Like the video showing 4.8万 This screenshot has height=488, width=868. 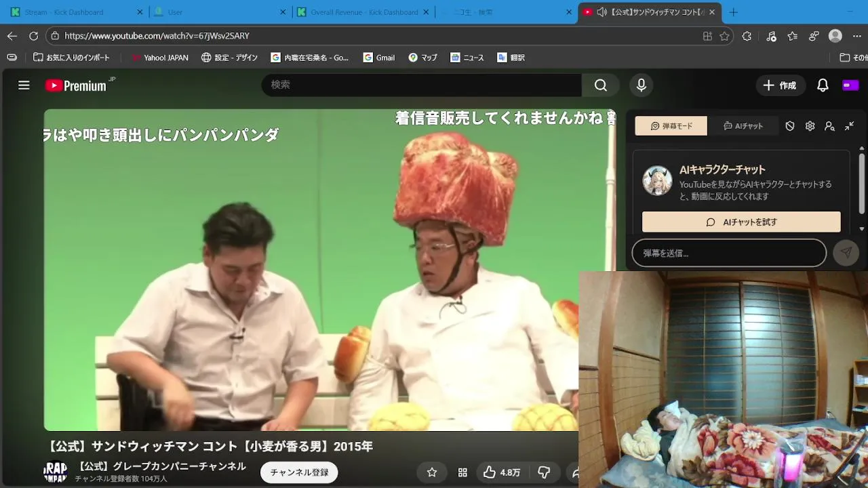tap(502, 472)
